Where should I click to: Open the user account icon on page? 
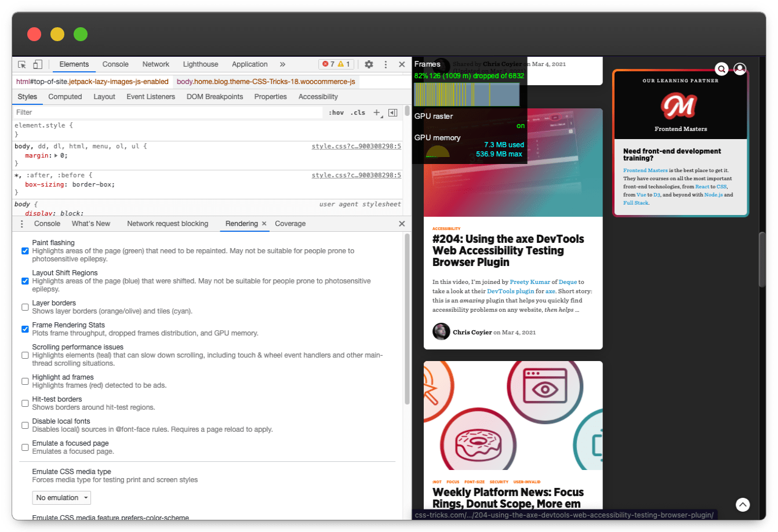(740, 69)
